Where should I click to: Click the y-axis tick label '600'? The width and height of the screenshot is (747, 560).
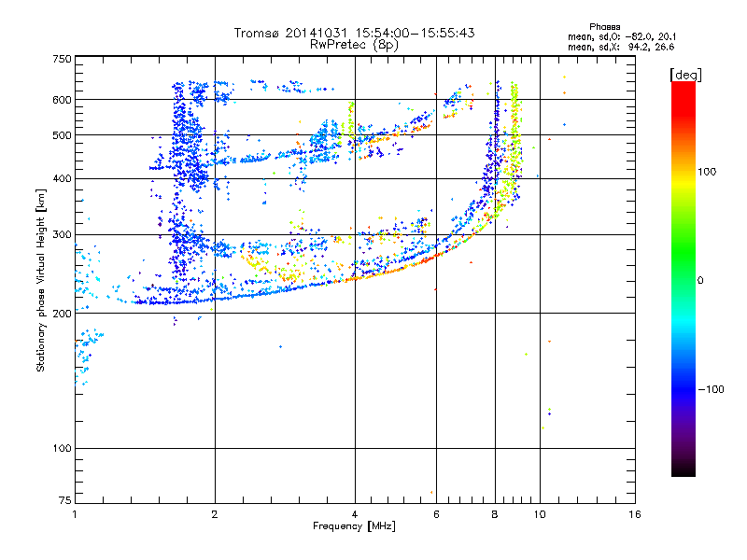click(x=62, y=100)
